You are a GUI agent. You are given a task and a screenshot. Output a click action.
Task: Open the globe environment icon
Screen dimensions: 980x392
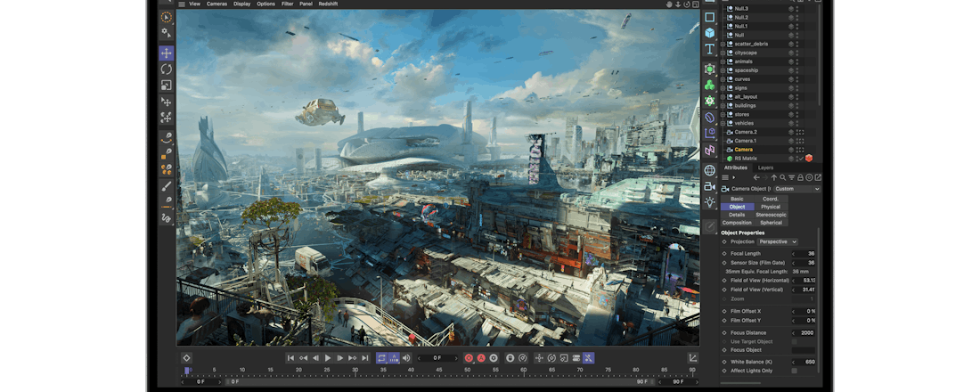[x=709, y=170]
